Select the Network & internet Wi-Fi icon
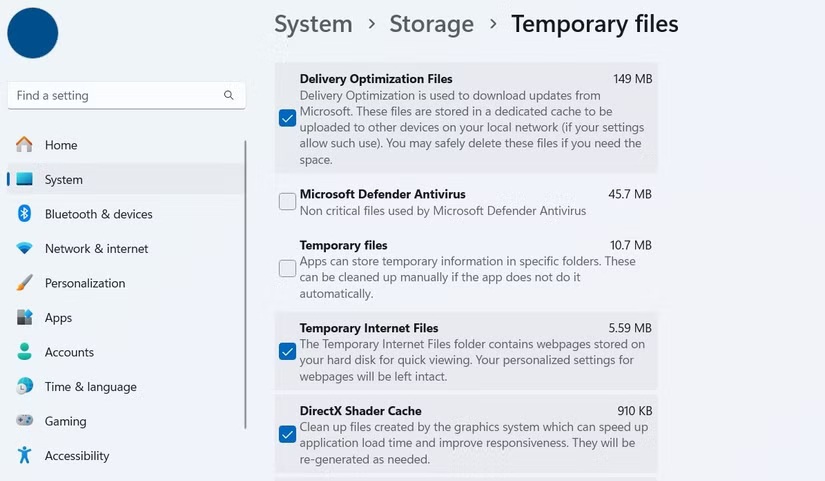 (24, 249)
